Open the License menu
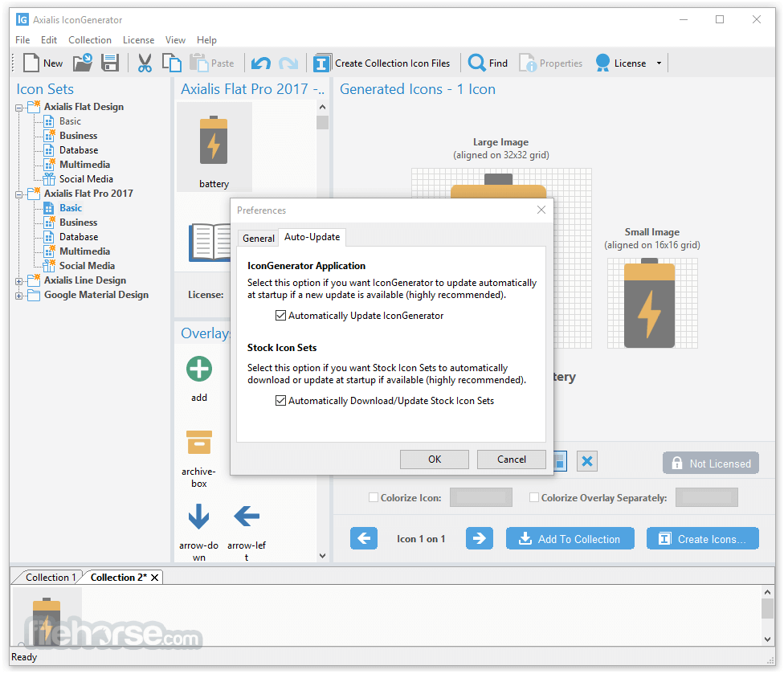Screen dimensions: 784x674 [x=138, y=40]
